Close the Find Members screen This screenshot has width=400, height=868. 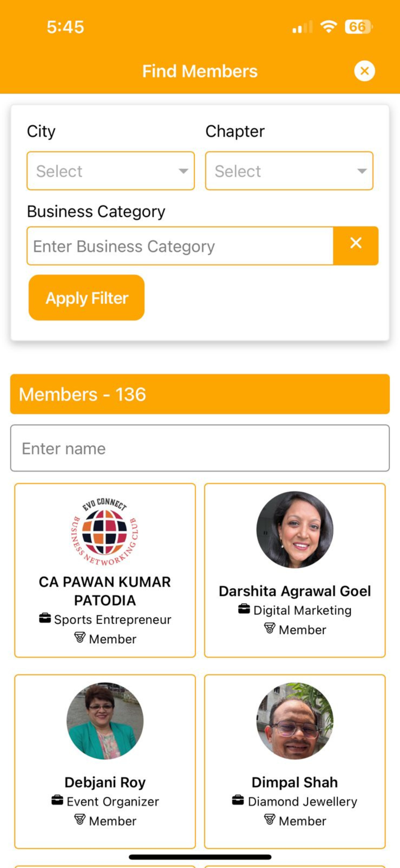click(x=364, y=71)
